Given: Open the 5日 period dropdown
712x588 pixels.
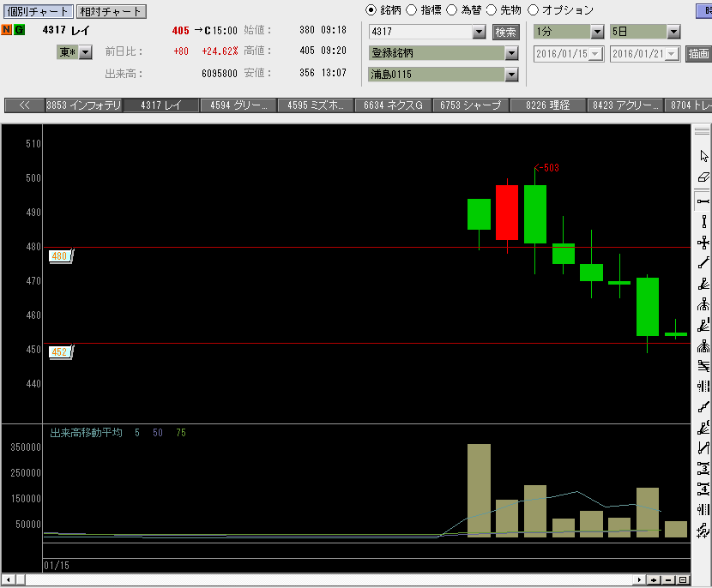Looking at the screenshot, I should pos(673,32).
